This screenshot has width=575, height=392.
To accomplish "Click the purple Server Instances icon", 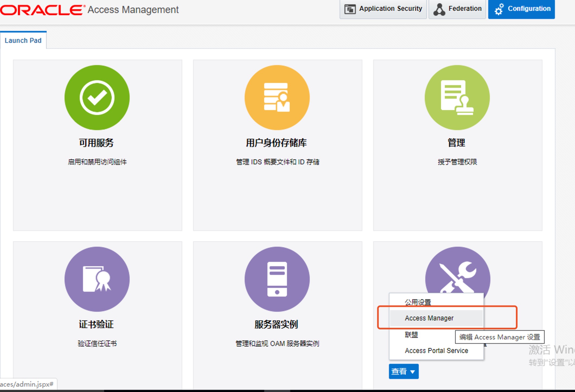I will tap(277, 279).
